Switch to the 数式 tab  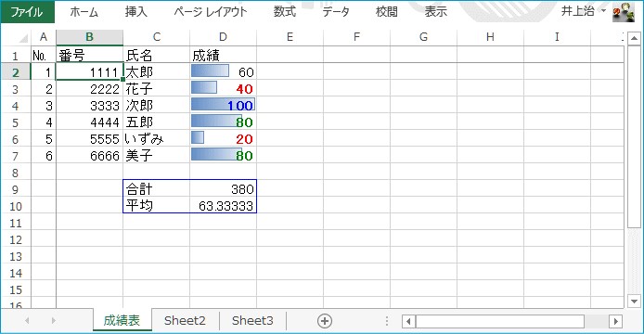[285, 12]
